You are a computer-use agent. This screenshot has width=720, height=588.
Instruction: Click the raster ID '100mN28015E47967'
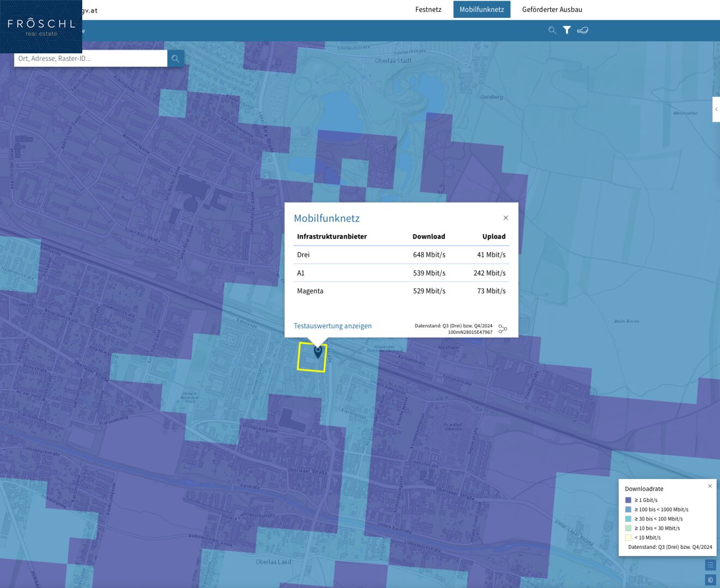tap(470, 332)
